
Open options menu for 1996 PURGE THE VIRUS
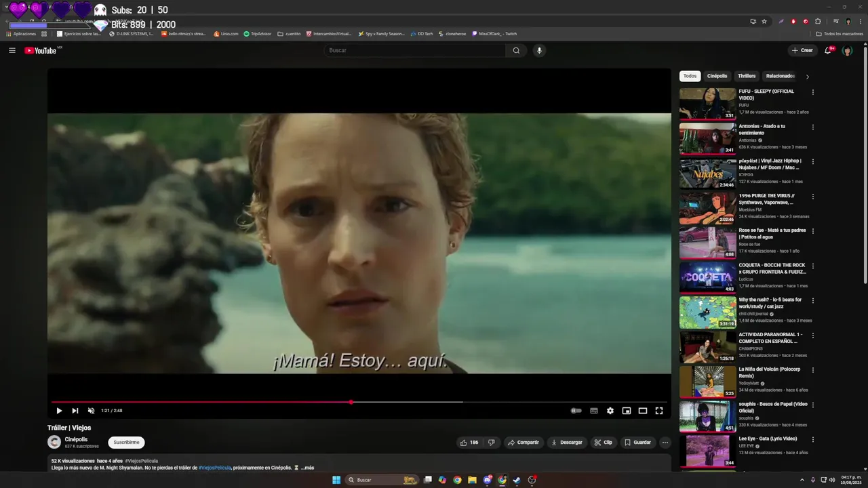coord(813,197)
